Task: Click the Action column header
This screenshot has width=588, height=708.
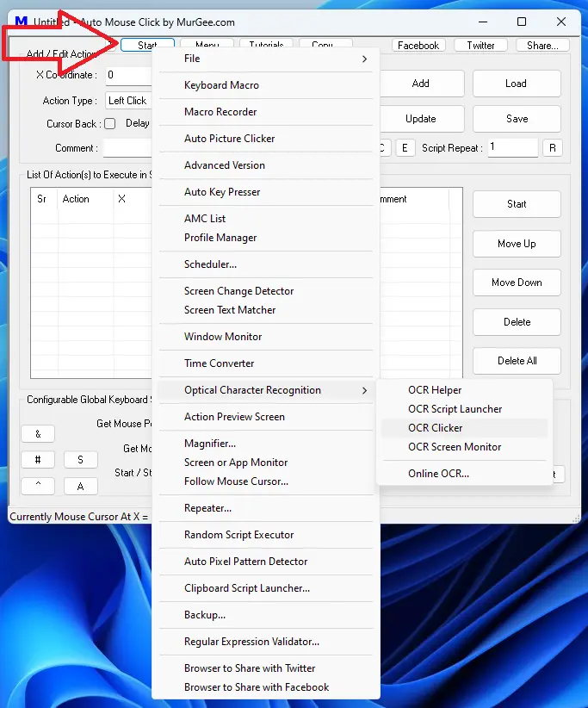Action: point(85,199)
